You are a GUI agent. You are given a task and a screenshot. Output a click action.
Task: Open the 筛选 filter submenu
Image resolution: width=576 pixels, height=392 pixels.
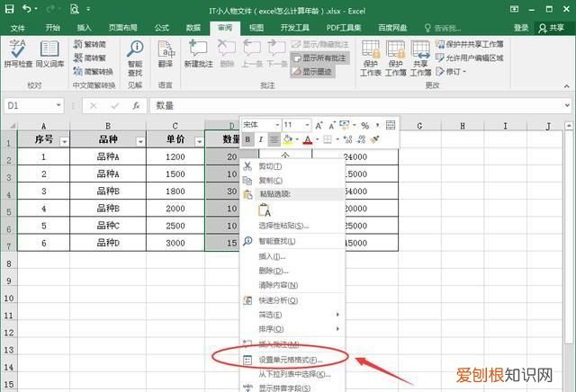(x=292, y=315)
